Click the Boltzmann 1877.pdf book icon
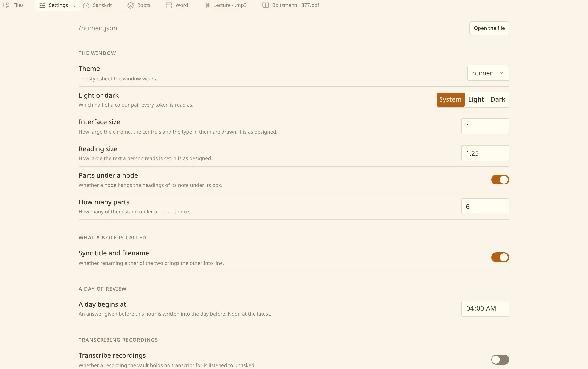588x369 pixels. (x=266, y=5)
